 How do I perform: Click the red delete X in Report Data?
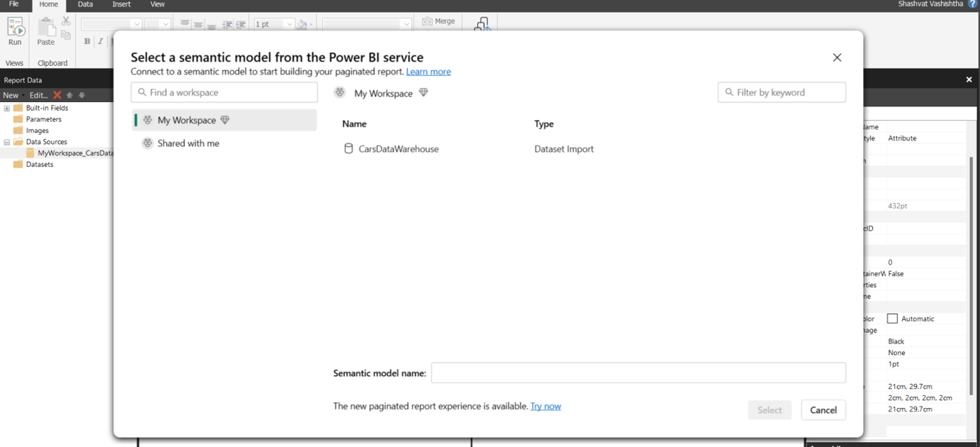point(57,94)
